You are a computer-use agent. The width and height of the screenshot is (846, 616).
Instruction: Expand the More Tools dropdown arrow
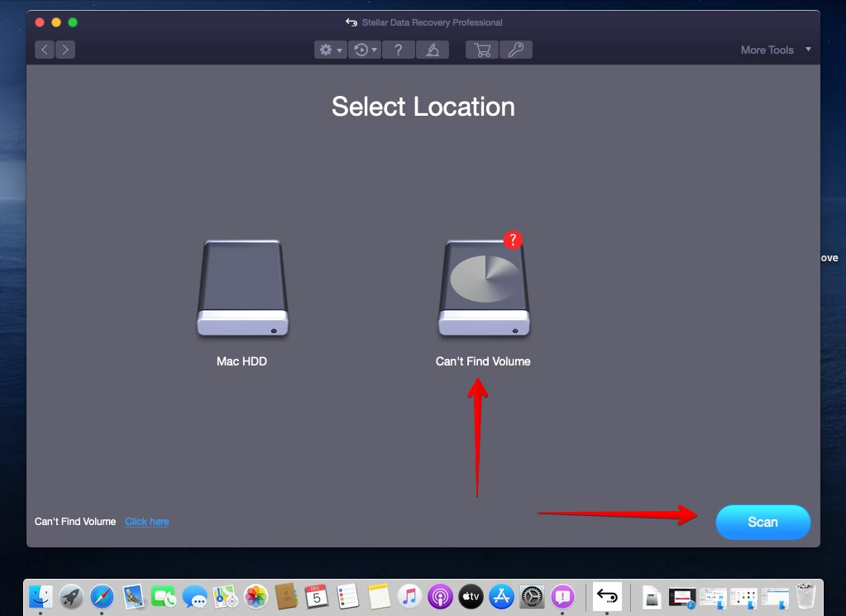point(808,49)
